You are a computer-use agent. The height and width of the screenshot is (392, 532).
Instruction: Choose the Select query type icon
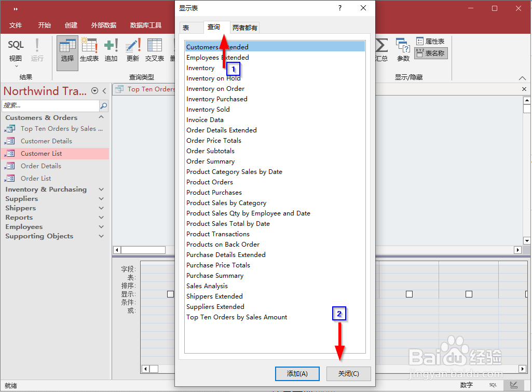67,53
